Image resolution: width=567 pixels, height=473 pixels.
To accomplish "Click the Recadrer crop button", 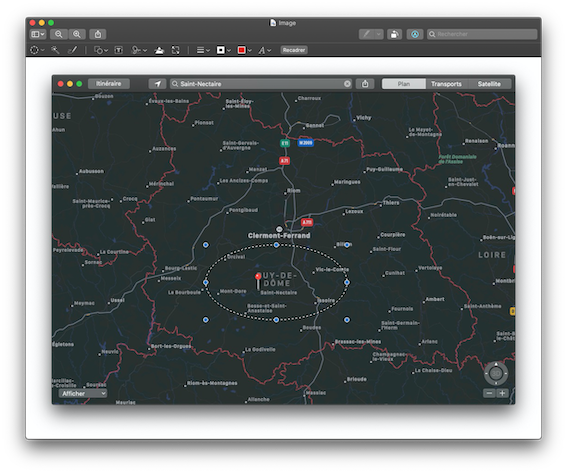I will (x=294, y=50).
